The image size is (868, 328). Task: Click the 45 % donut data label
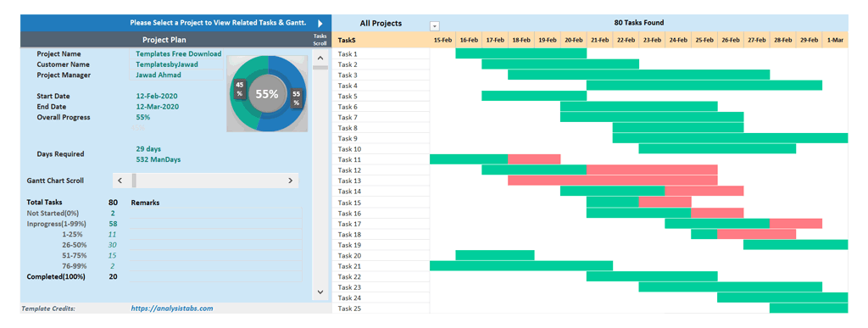click(x=239, y=89)
